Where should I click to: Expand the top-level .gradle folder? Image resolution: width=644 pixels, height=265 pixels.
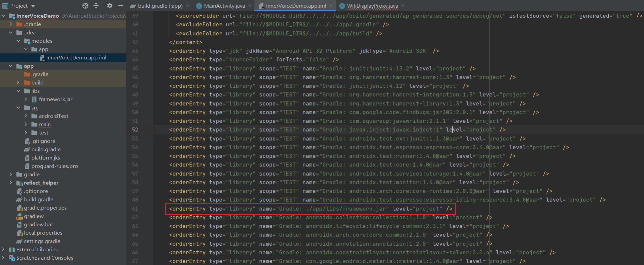11,24
